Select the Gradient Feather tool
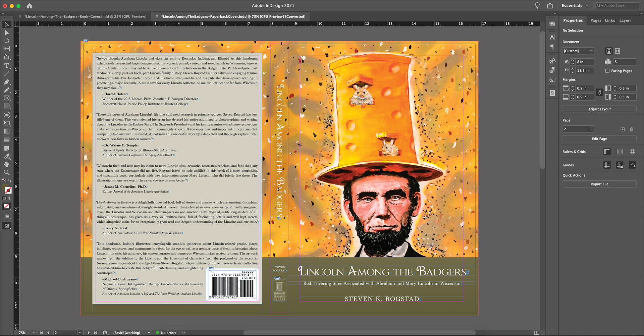 tap(6, 139)
